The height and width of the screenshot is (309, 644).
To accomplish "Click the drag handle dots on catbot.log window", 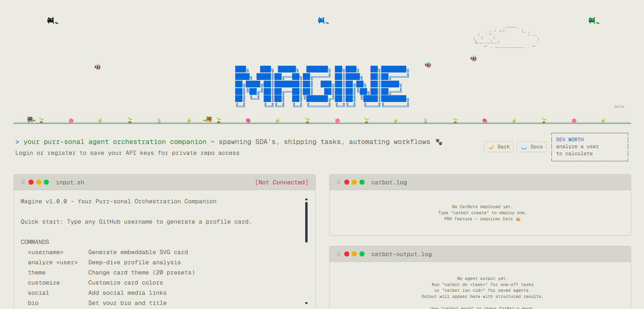I will 338,182.
